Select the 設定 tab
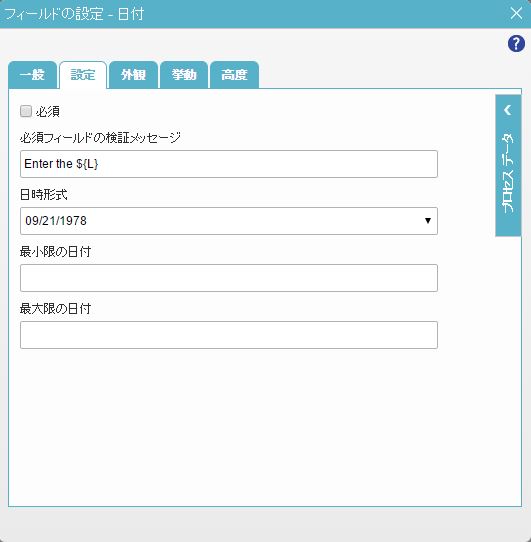 (x=83, y=75)
